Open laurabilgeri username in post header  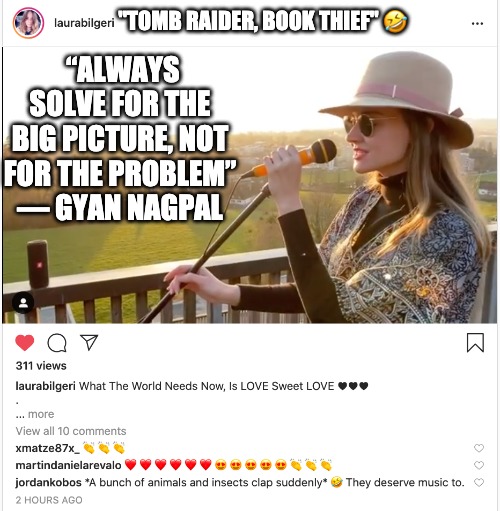84,23
